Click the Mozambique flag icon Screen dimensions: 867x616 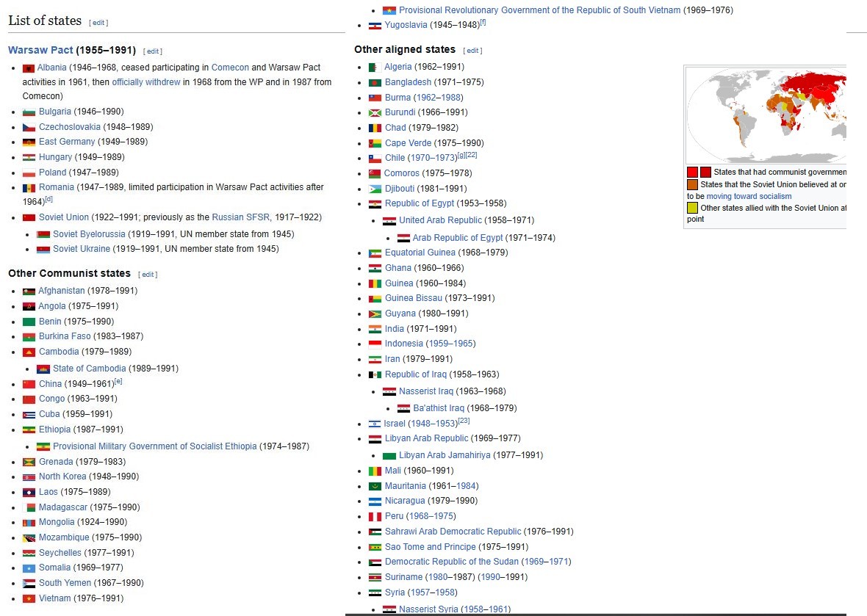coord(29,538)
